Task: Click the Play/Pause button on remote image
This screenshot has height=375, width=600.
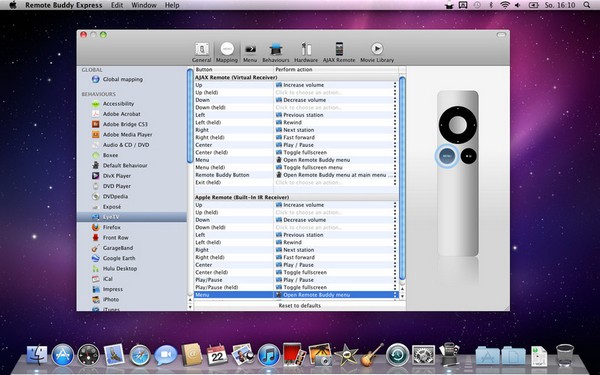Action: [x=468, y=156]
